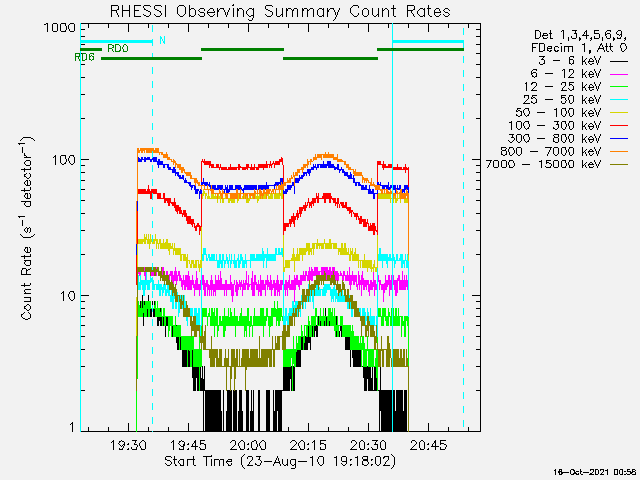Click the plot creation timestamp in bottom corner
Viewport: 640px width, 480px height.
596,472
